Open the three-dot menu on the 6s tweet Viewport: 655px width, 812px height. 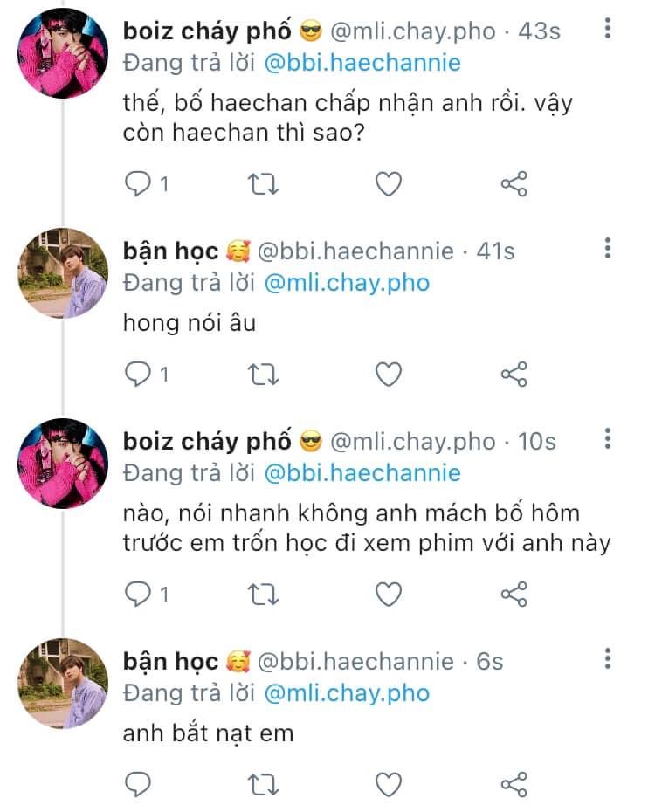coord(608,658)
